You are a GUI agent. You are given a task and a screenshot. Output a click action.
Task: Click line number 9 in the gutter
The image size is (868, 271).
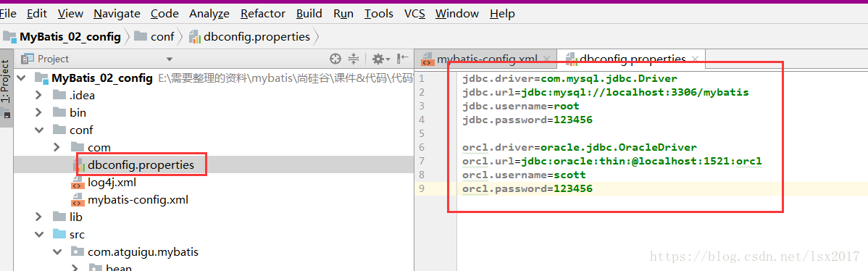(422, 188)
